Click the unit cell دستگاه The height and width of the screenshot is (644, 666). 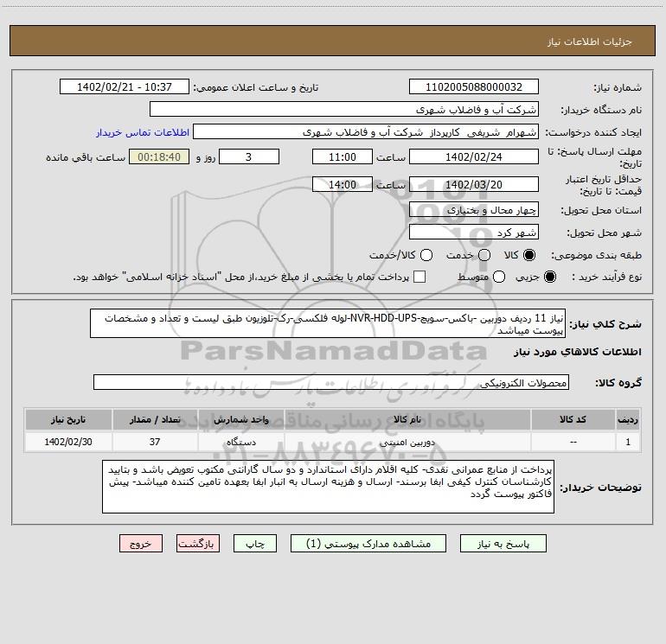tap(240, 442)
